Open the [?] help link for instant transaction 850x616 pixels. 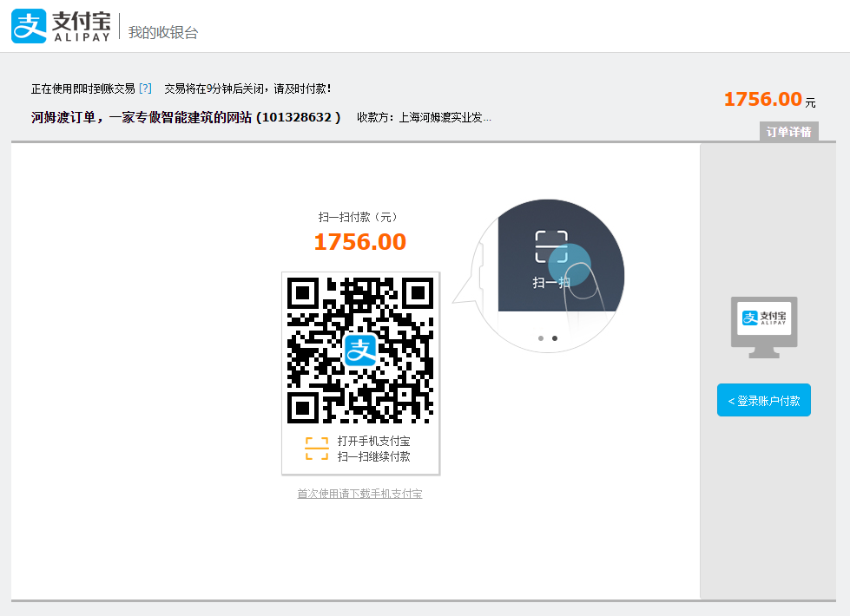point(145,88)
